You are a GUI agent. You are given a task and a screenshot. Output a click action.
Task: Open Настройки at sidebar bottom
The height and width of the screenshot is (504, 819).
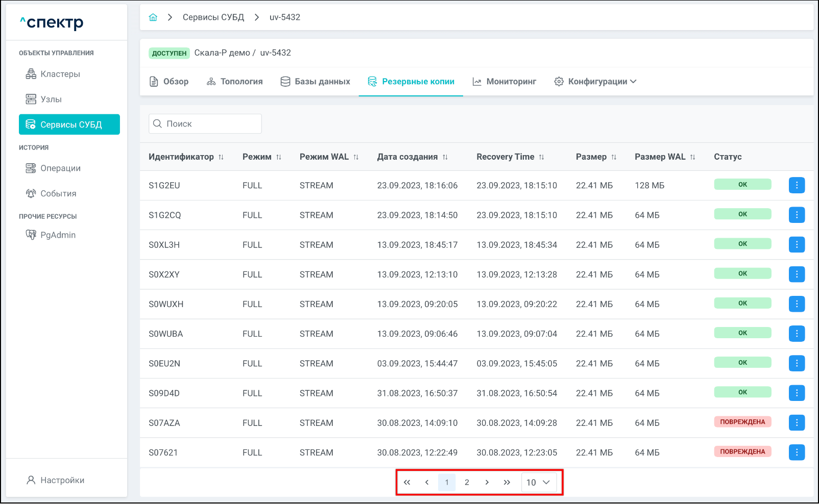62,480
